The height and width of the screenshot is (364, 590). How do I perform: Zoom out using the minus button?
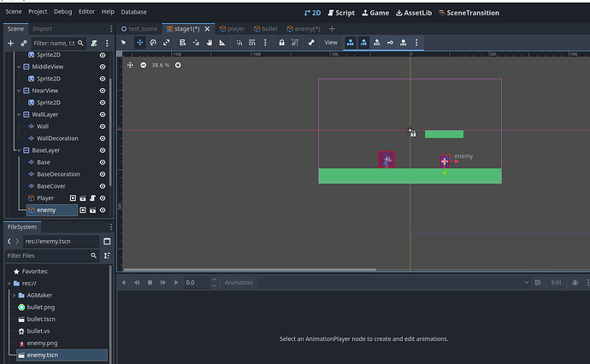(x=143, y=65)
